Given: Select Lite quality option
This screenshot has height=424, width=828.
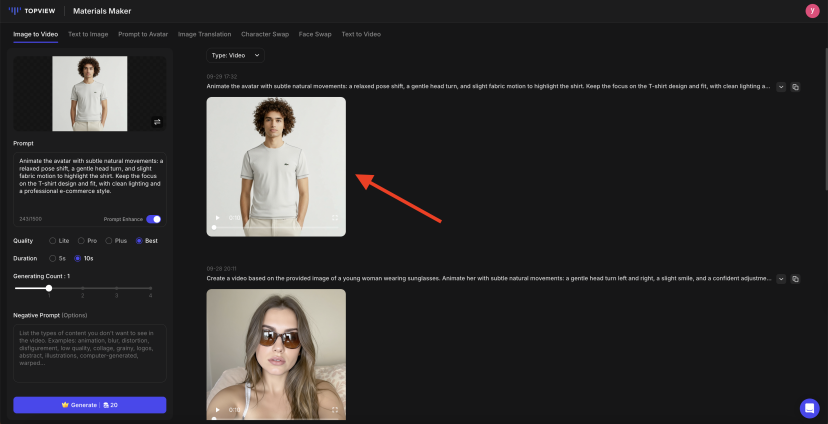Looking at the screenshot, I should (x=52, y=241).
